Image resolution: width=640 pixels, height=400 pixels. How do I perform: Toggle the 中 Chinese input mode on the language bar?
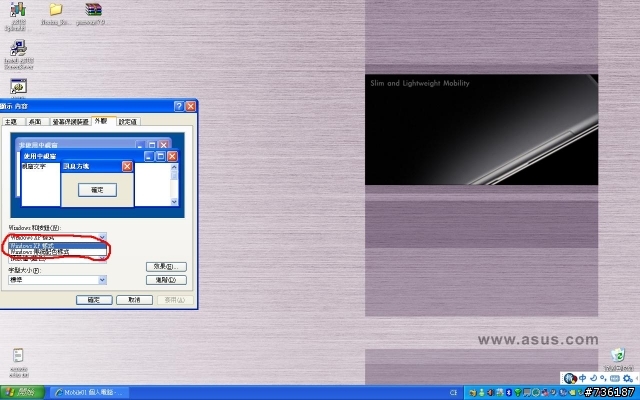[x=582, y=378]
